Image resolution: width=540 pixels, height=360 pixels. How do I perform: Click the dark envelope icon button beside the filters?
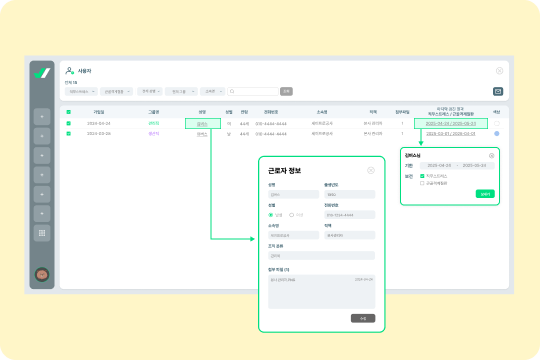point(498,91)
